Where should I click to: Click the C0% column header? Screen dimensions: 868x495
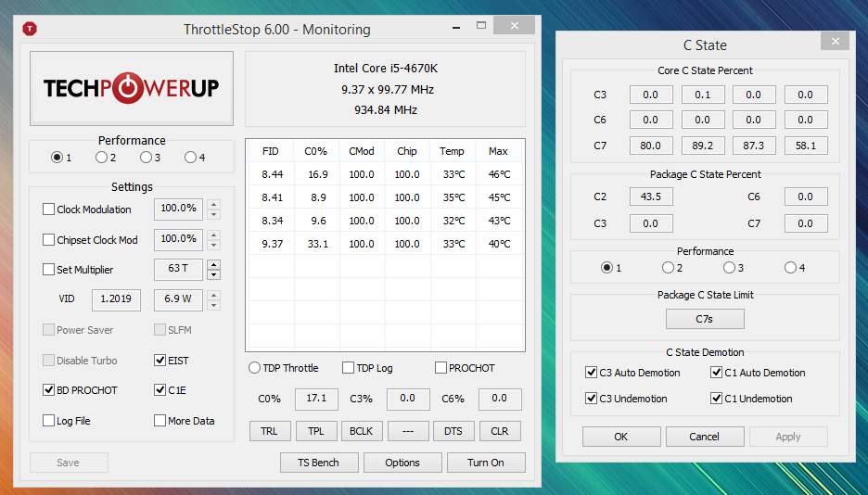[x=316, y=151]
